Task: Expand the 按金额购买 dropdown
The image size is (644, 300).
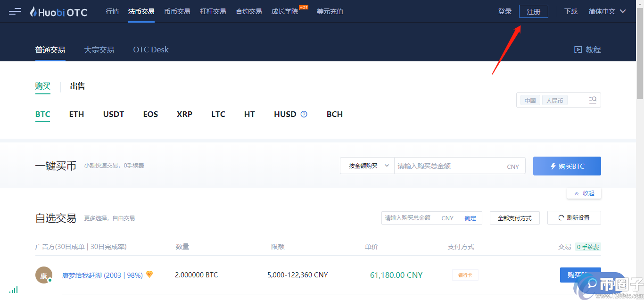Action: click(367, 166)
